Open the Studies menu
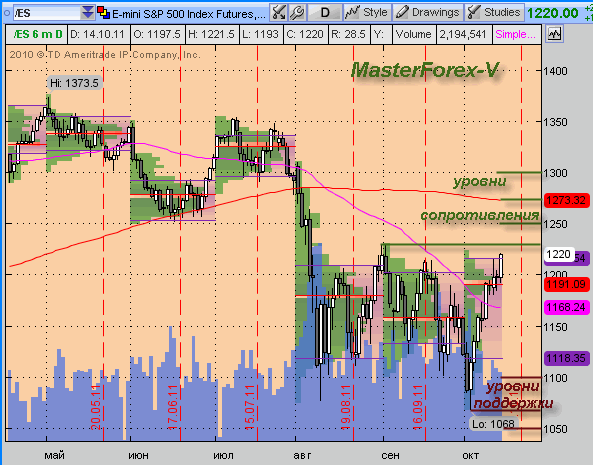 coord(494,13)
